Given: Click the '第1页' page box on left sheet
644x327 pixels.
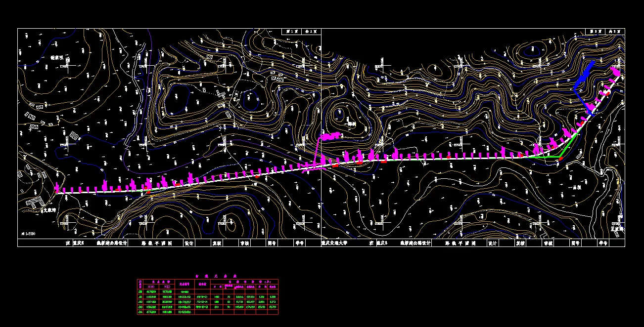Looking at the screenshot, I should (292, 31).
